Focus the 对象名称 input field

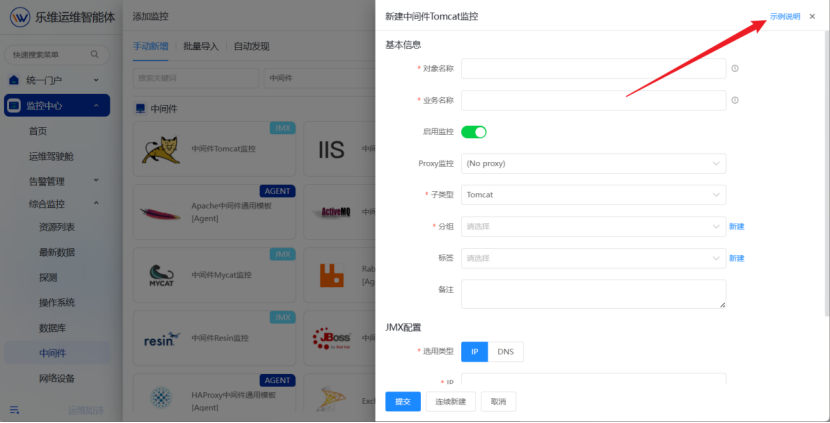tap(593, 68)
